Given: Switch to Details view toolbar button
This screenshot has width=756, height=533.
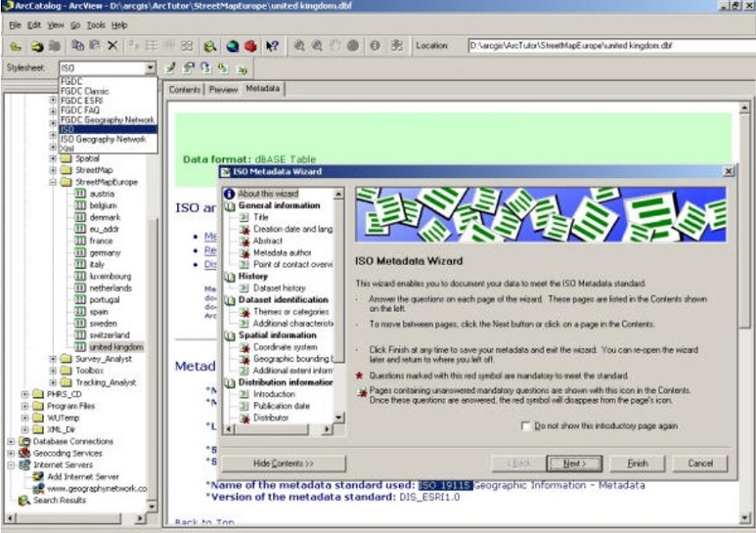Looking at the screenshot, I should (169, 46).
